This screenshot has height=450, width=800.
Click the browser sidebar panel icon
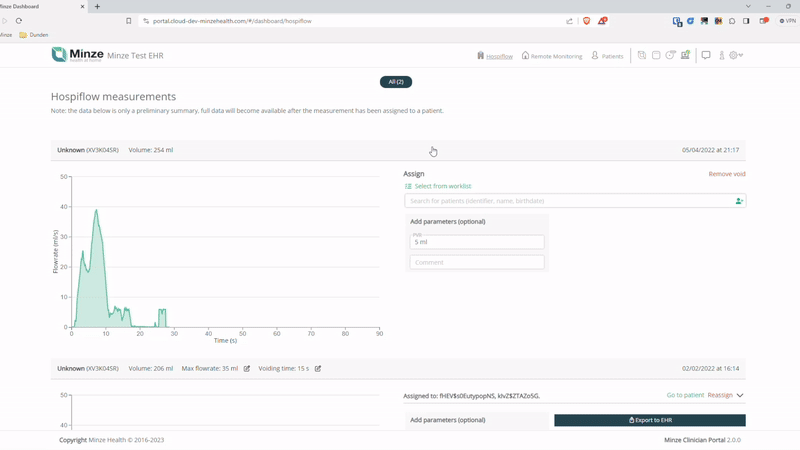pos(746,21)
